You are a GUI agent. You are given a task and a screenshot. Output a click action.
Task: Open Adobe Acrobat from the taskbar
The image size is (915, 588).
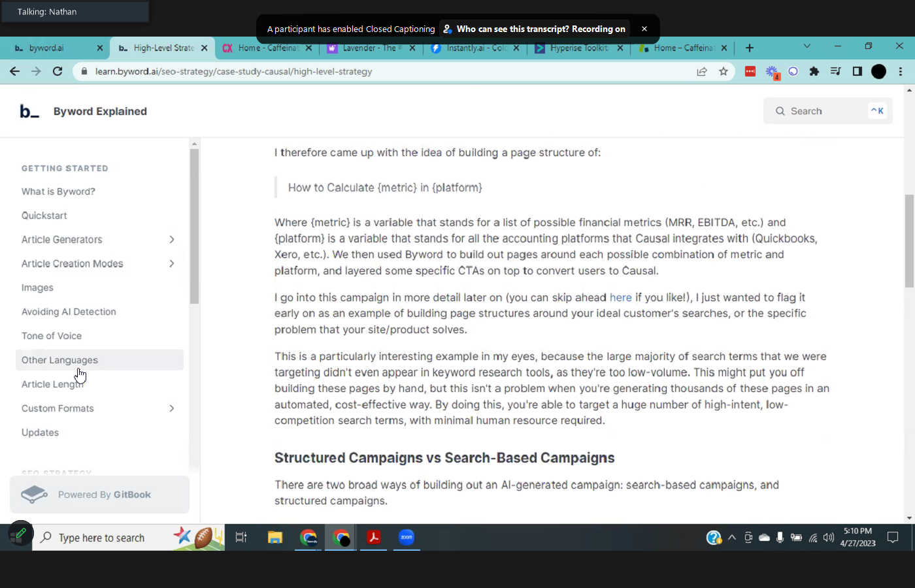coord(373,537)
